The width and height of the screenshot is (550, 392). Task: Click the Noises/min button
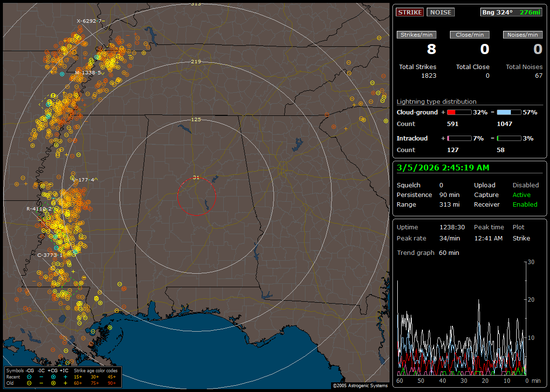coord(522,35)
